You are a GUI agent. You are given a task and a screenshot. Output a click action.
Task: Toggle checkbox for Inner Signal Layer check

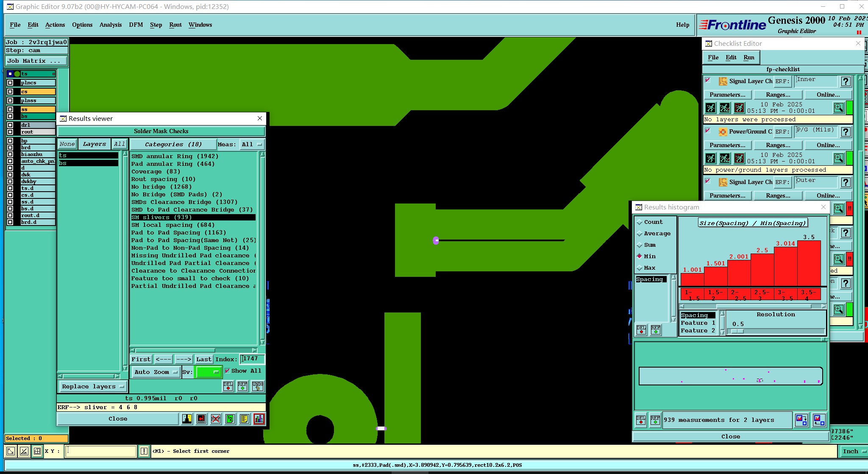pos(707,80)
